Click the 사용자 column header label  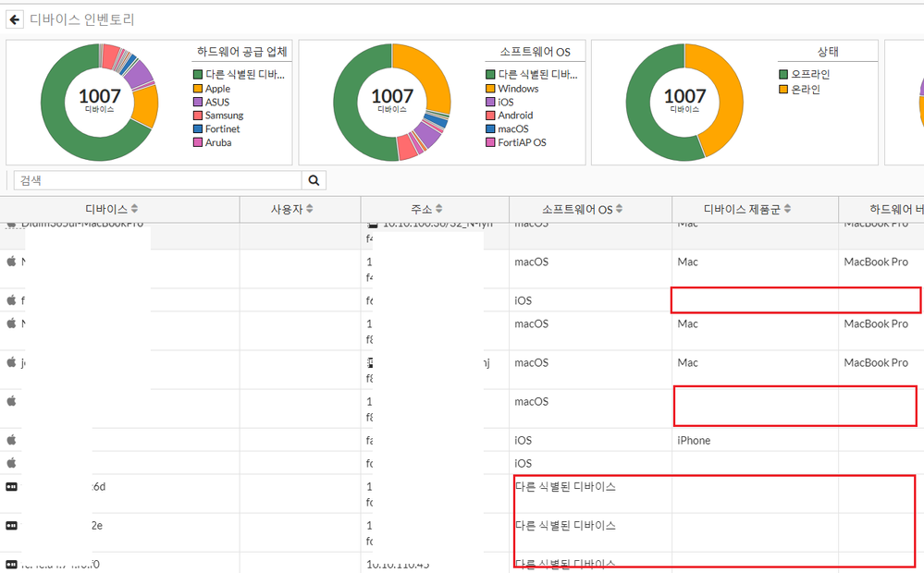[x=287, y=209]
